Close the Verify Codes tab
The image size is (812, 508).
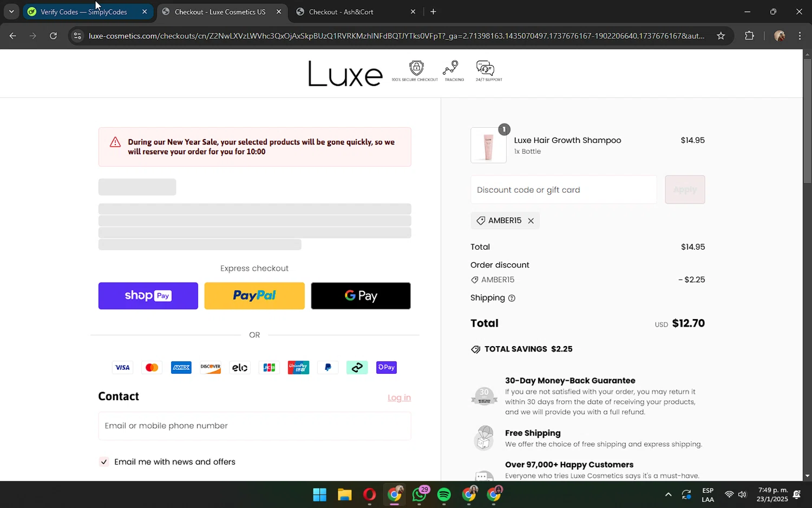(x=145, y=12)
